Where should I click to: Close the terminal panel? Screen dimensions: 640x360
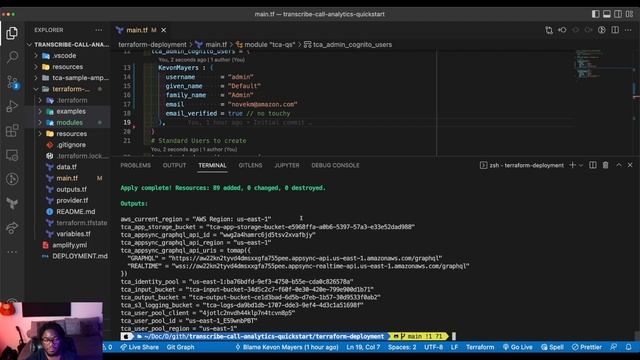[630, 165]
